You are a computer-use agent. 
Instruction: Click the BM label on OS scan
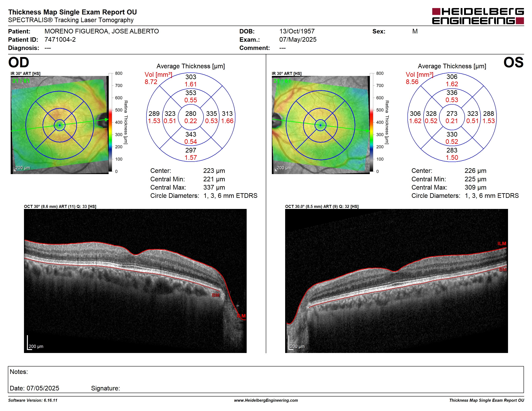[x=503, y=270]
